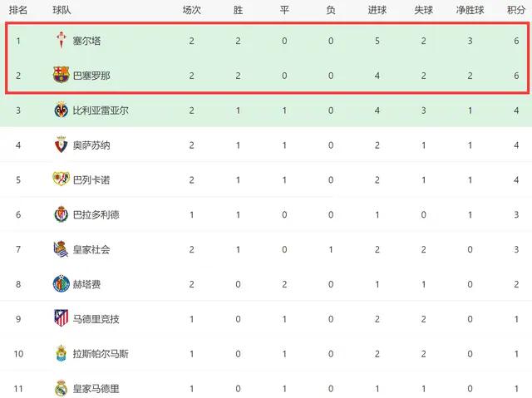The width and height of the screenshot is (532, 398).
Task: Sort by the 积分 column header
Action: 515,10
